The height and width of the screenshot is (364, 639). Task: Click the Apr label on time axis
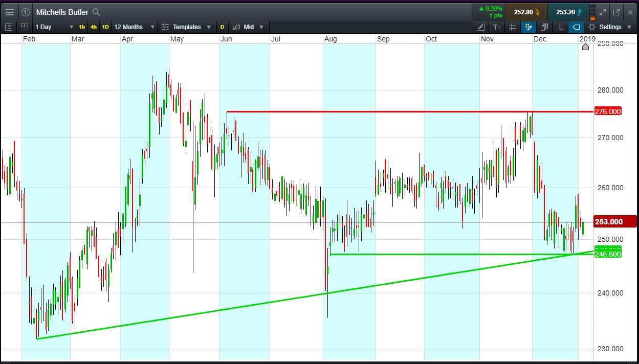pos(127,39)
